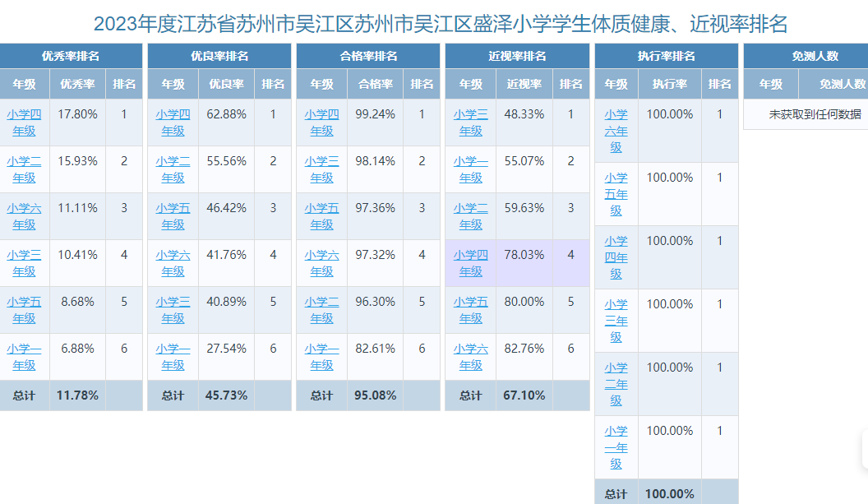The image size is (868, 504).
Task: Click the 合格率 column header
Action: (376, 84)
